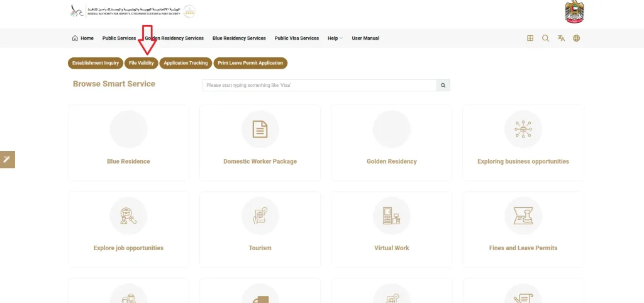Click the four-star rating badge in header
The image size is (644, 303).
click(189, 11)
